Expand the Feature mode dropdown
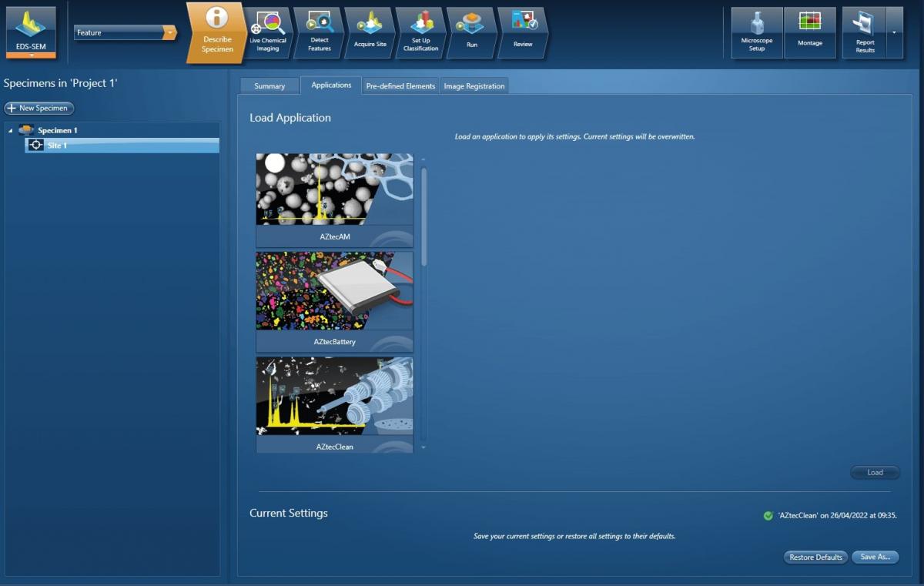This screenshot has height=586, width=924. (x=169, y=33)
